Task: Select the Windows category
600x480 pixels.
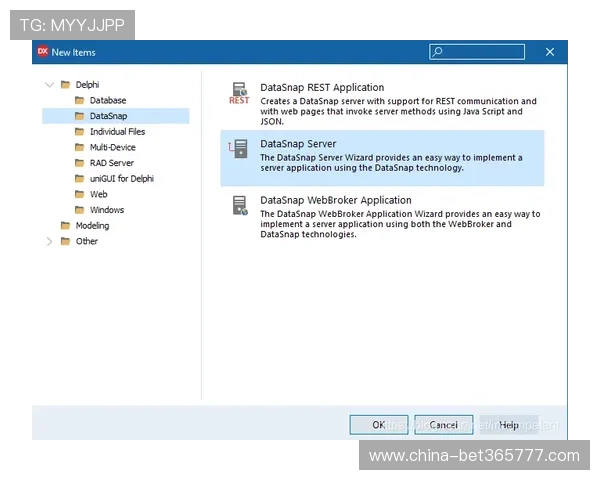Action: tap(107, 210)
